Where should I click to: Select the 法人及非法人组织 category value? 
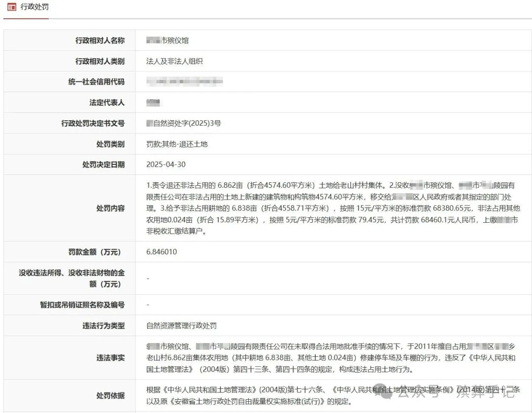(x=175, y=61)
